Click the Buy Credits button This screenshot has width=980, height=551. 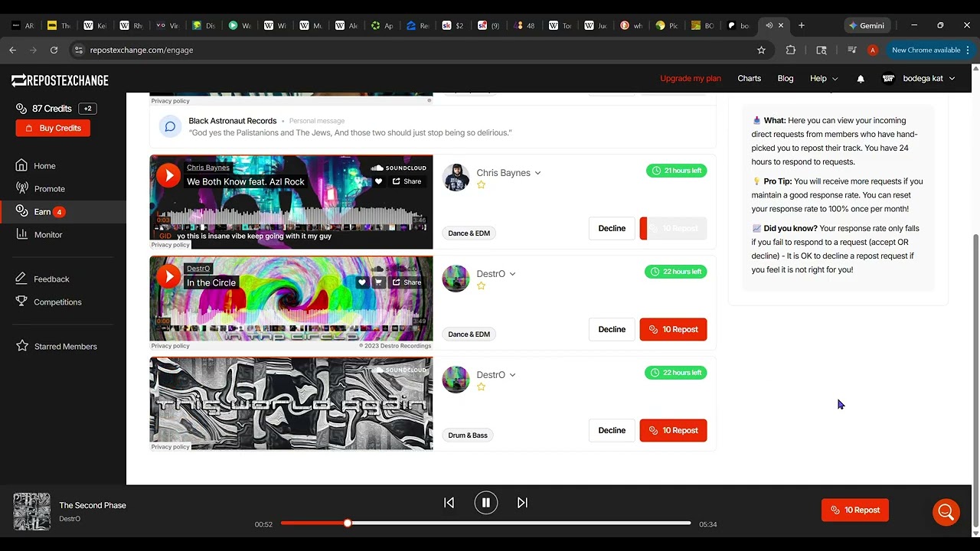coord(53,128)
